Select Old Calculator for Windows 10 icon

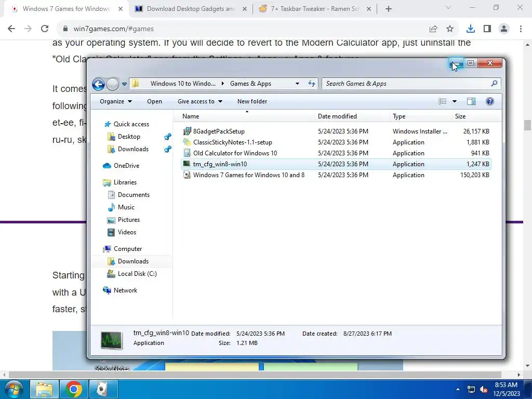point(187,153)
